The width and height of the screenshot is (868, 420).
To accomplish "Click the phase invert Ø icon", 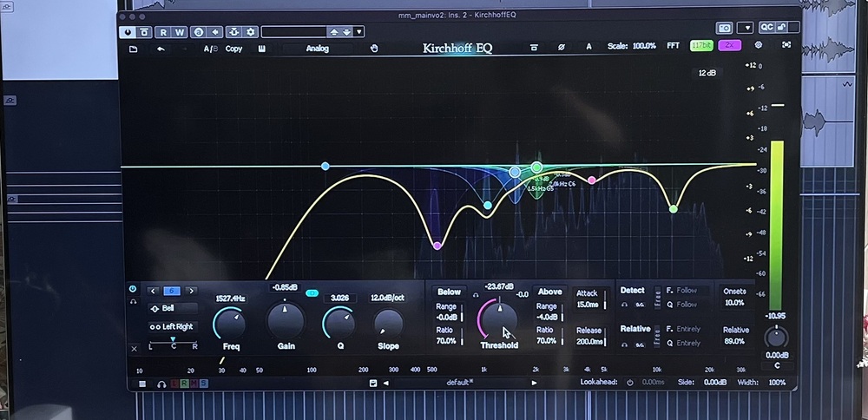I will pyautogui.click(x=562, y=47).
